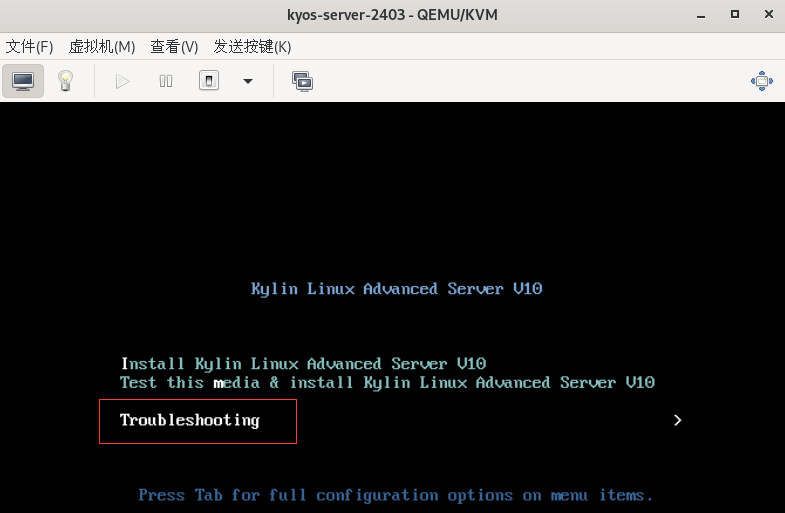The height and width of the screenshot is (513, 785).
Task: Shut down the virtual machine
Action: tap(209, 81)
